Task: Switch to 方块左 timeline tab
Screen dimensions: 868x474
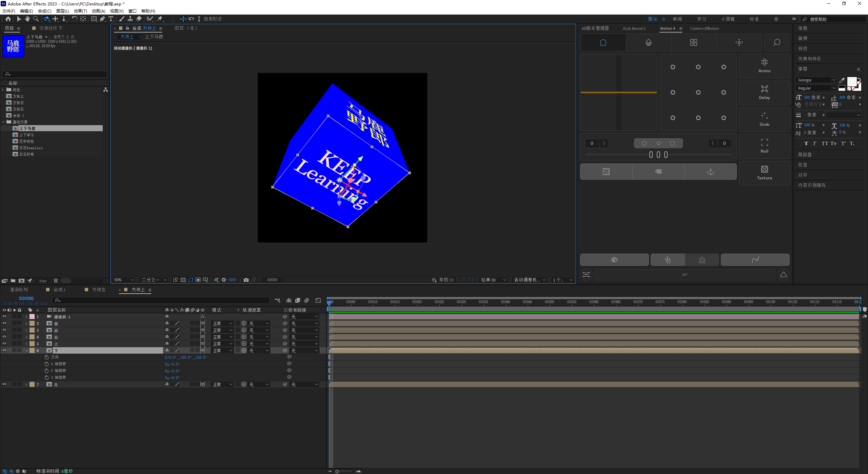Action: click(99, 290)
